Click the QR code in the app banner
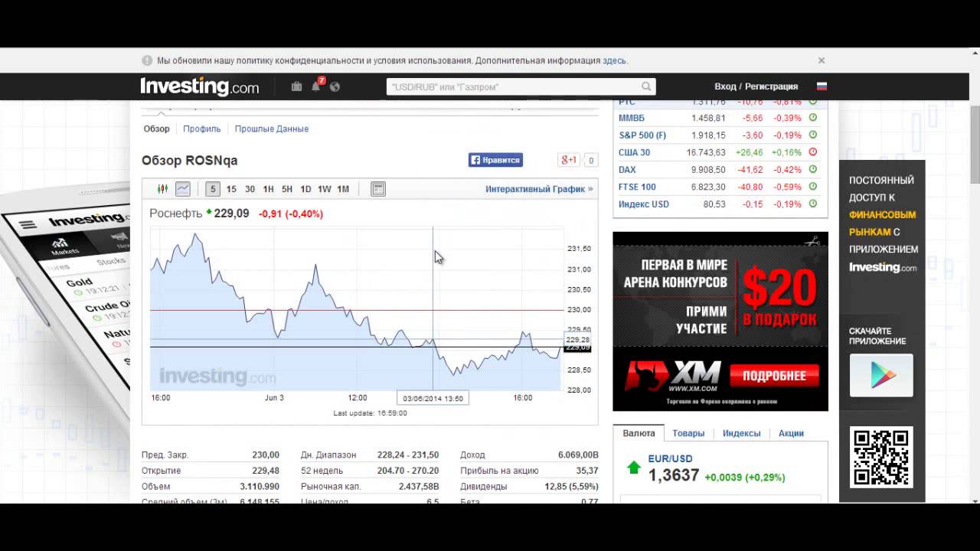The height and width of the screenshot is (551, 980). click(881, 457)
